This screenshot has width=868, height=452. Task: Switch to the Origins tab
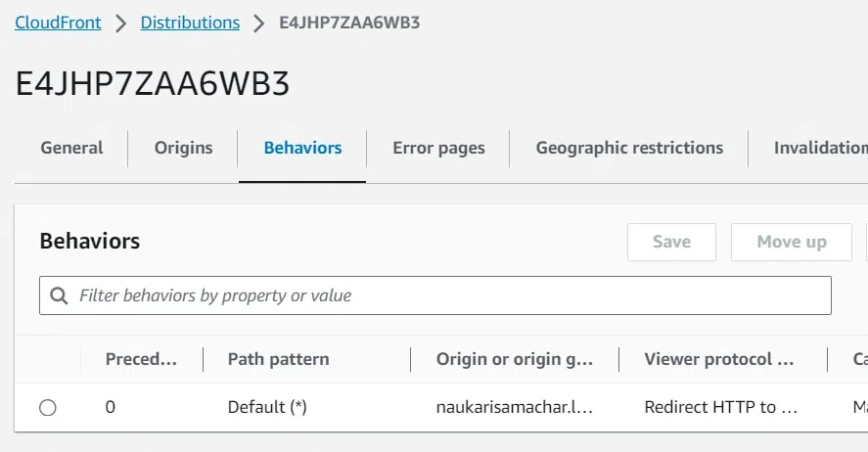pos(183,149)
